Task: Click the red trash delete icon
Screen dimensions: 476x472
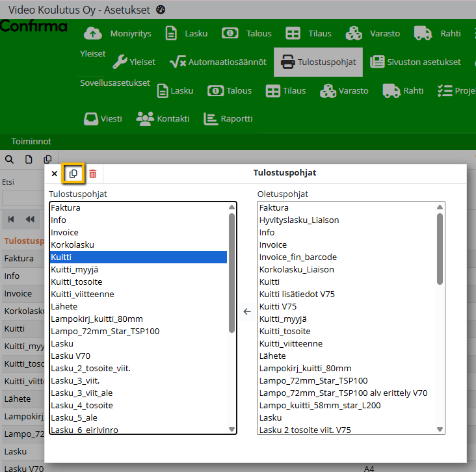Action: point(93,174)
